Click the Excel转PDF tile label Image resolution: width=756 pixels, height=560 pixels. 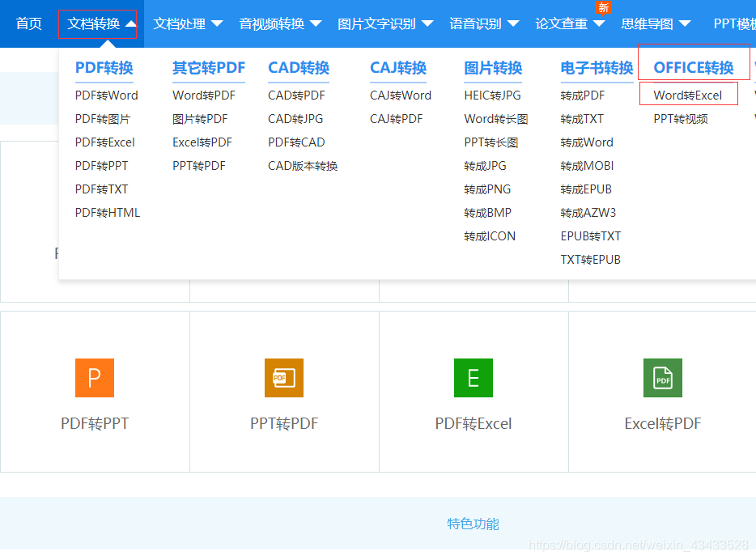[x=663, y=423]
